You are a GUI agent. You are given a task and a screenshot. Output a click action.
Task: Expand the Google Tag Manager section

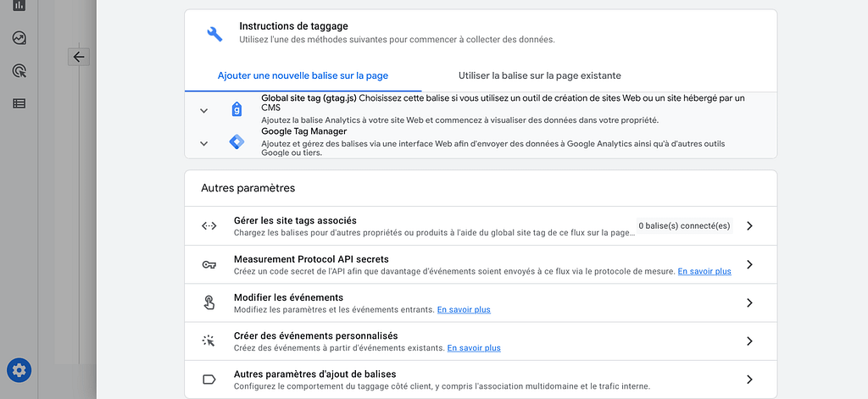pos(203,144)
